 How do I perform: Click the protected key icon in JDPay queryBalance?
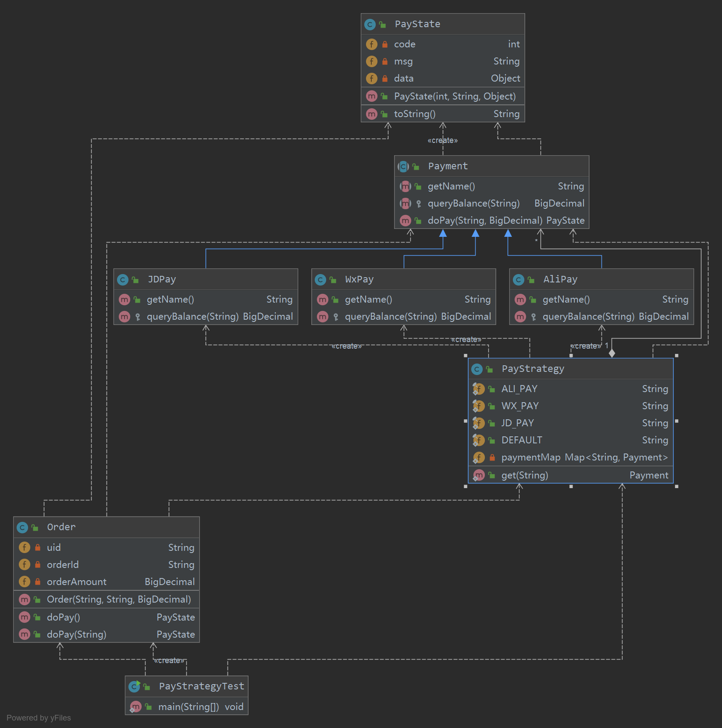pyautogui.click(x=138, y=317)
